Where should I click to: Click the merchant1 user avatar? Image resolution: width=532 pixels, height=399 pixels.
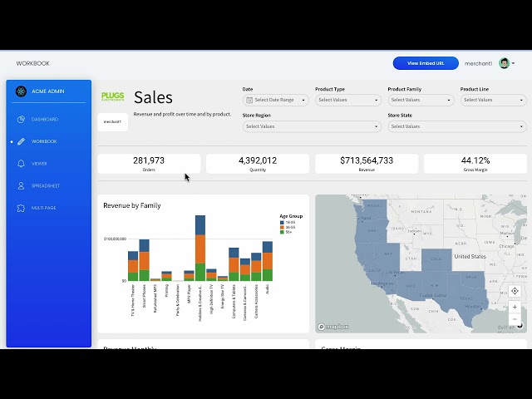tap(505, 63)
